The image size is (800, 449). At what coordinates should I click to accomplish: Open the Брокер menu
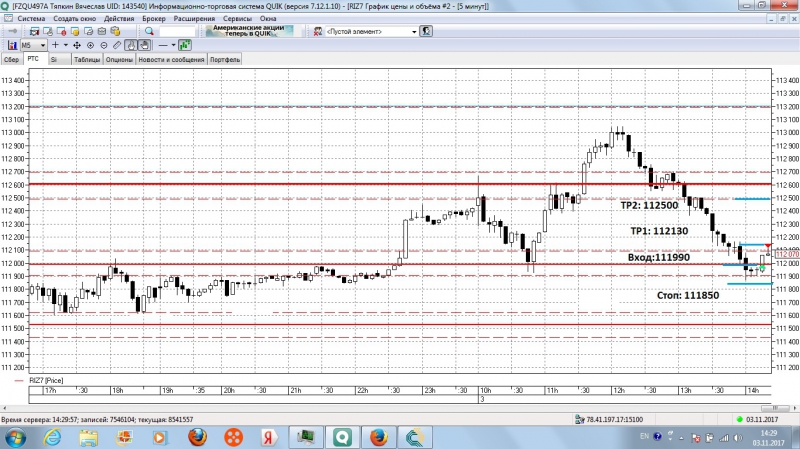pyautogui.click(x=154, y=18)
